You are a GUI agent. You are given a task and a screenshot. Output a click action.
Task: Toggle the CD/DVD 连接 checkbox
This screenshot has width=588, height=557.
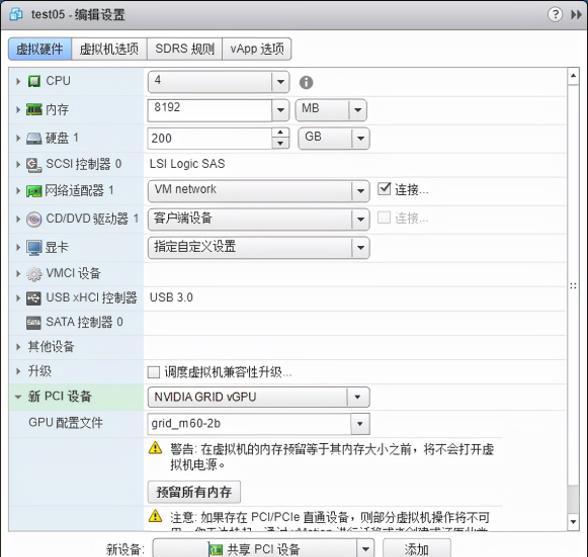tap(384, 217)
